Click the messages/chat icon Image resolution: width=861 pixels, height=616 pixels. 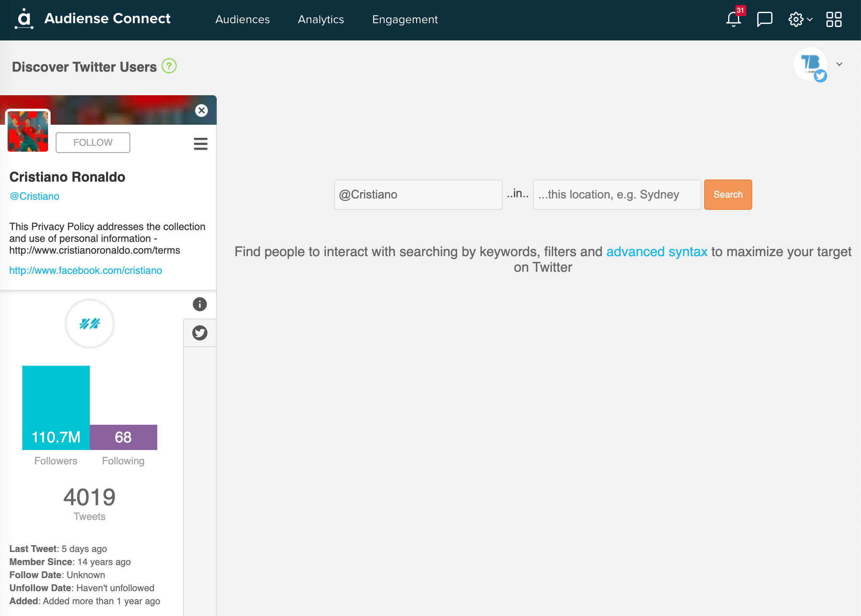coord(765,19)
